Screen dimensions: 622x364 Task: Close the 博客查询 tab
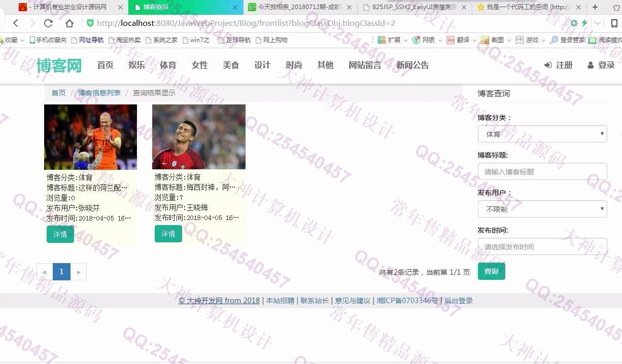235,7
